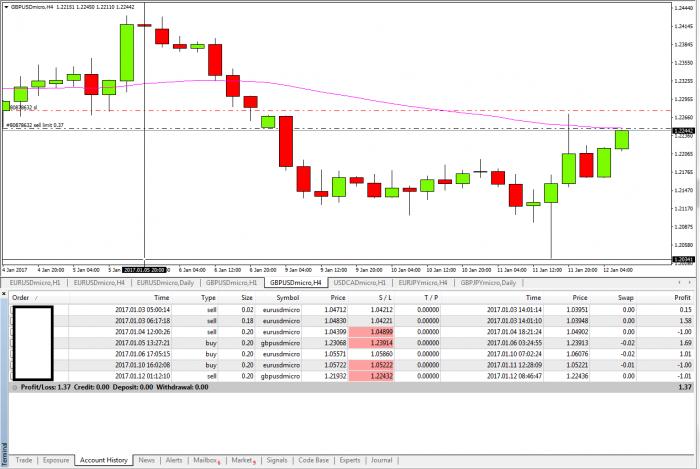Click the current price tag 1.22442 on the axis
Image resolution: width=700 pixels, height=469 pixels.
[683, 131]
